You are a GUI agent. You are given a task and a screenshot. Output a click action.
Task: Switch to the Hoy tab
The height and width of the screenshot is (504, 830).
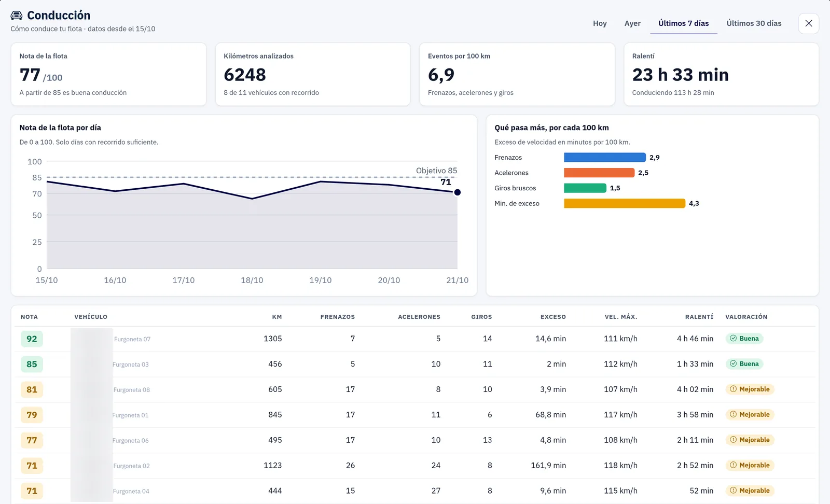[600, 23]
